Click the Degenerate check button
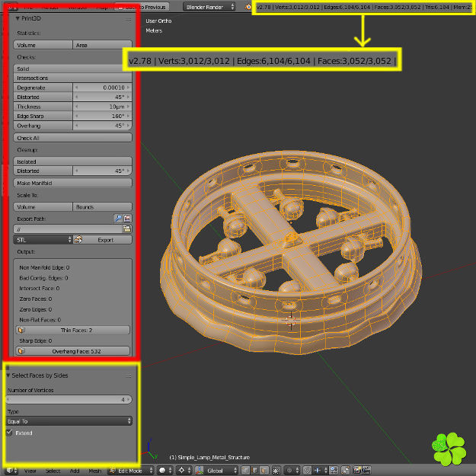The image size is (476, 476). [43, 88]
